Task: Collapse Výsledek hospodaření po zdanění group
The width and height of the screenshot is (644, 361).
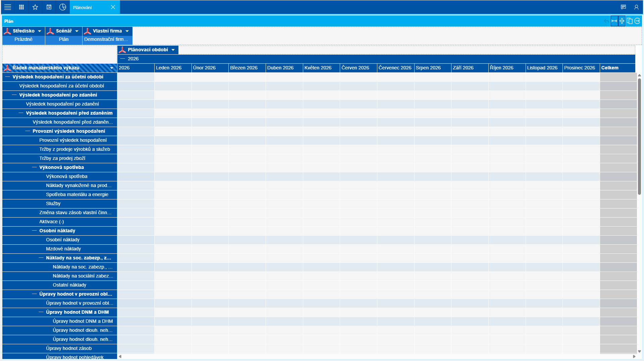Action: pos(14,95)
